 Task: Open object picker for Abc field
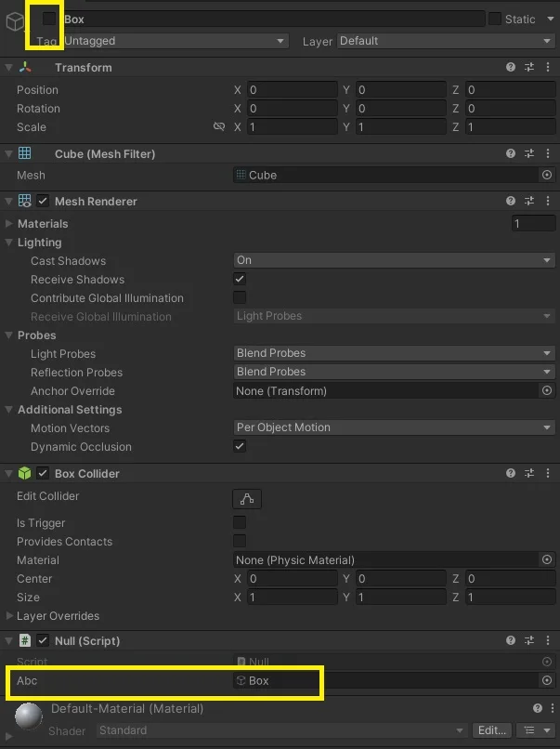(x=547, y=680)
